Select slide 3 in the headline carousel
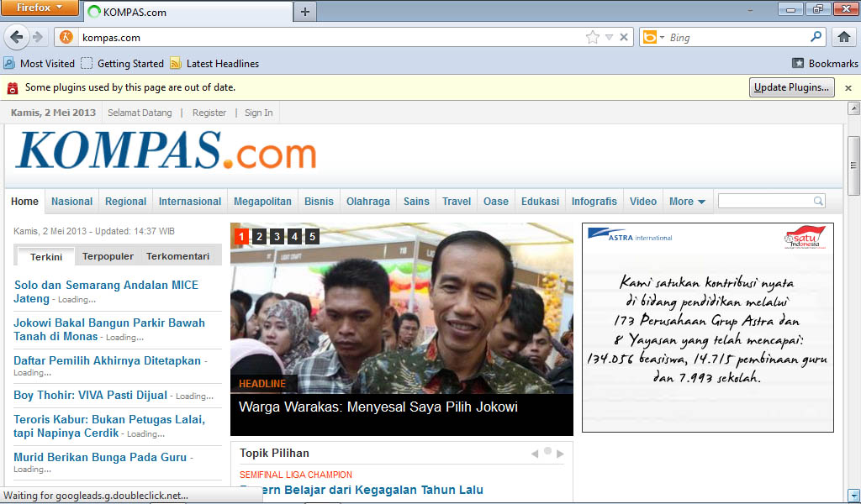The height and width of the screenshot is (504, 861). point(277,236)
